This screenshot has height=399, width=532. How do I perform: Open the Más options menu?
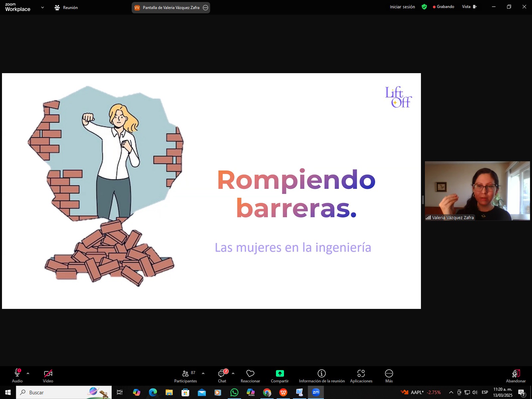389,373
